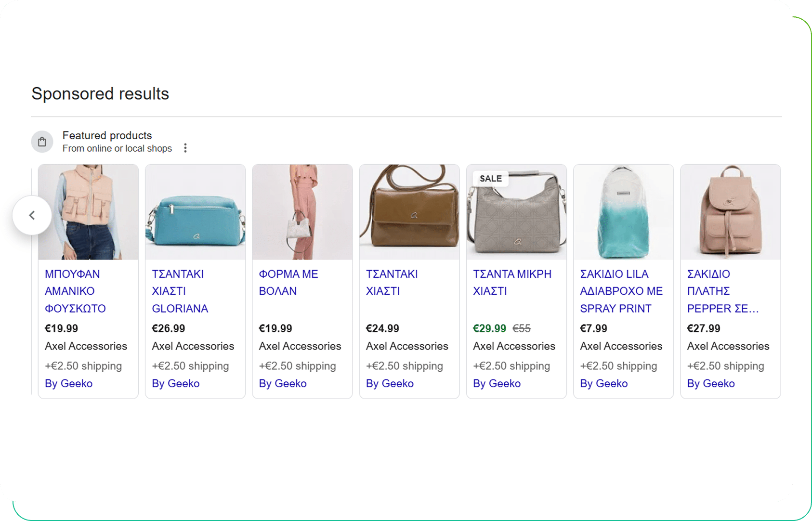812x521 pixels.
Task: Open the ΤΣΑΝΤΑΚΙ ΧΙΑΣΤΙ GLORIANA product link
Action: click(x=180, y=291)
